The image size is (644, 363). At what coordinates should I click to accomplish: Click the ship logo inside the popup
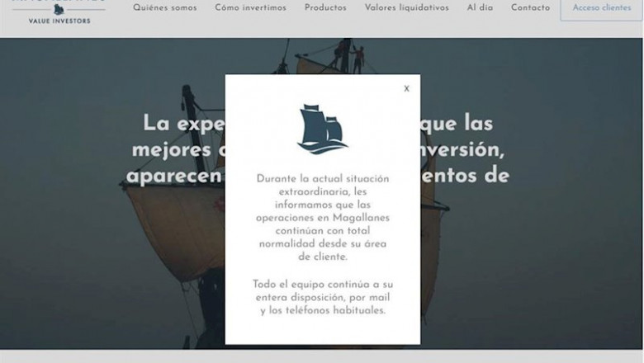click(x=322, y=129)
